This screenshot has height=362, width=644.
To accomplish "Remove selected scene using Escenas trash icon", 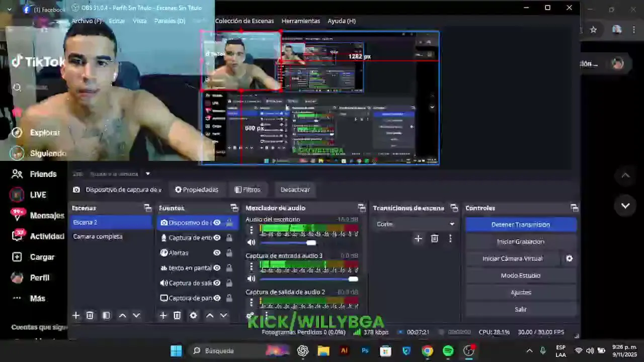I will pyautogui.click(x=90, y=315).
